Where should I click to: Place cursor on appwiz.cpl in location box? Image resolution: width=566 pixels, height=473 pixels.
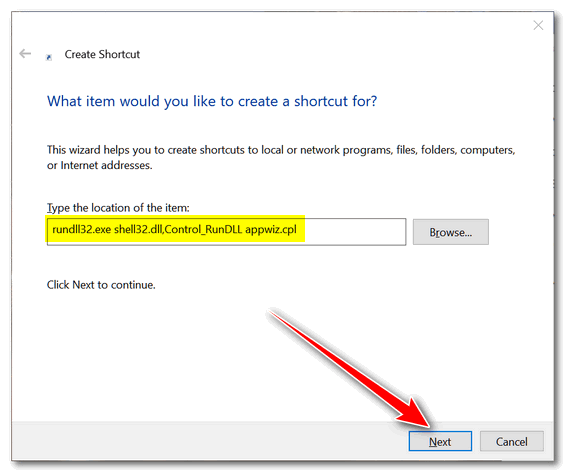[271, 230]
